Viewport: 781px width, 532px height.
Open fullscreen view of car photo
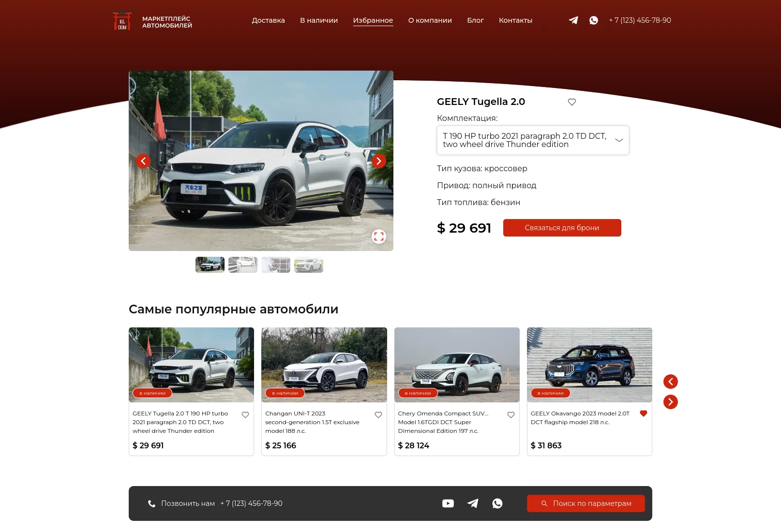tap(379, 236)
